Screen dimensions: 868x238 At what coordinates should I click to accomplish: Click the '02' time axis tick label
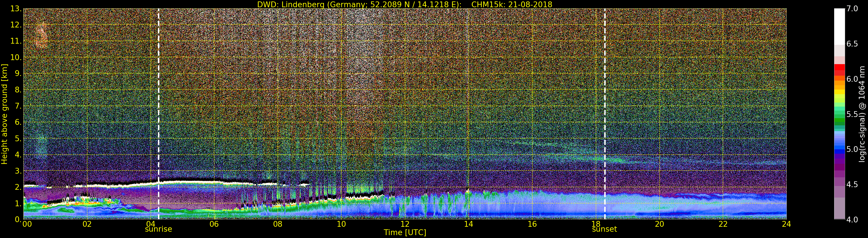(x=87, y=224)
